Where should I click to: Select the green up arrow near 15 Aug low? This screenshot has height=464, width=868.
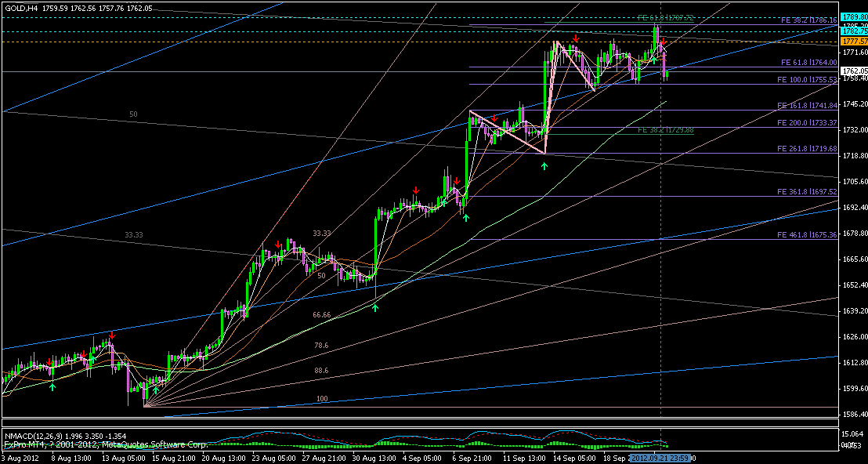156,389
